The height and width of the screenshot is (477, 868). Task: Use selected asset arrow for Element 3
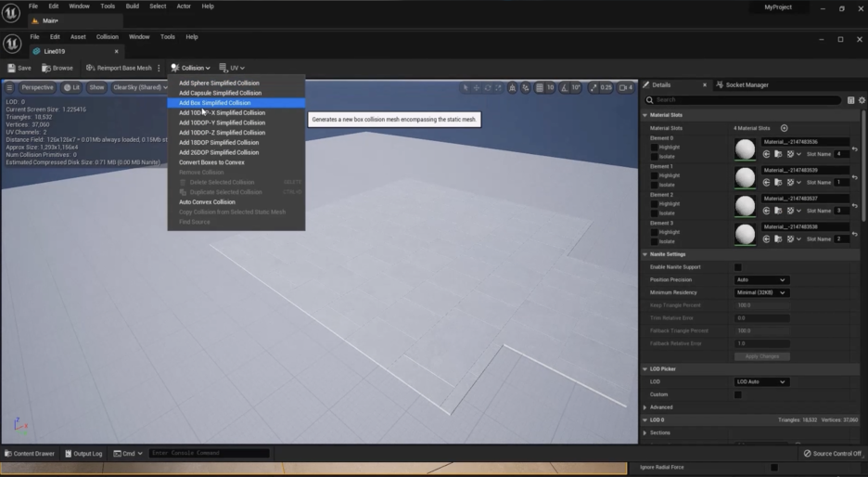point(766,238)
